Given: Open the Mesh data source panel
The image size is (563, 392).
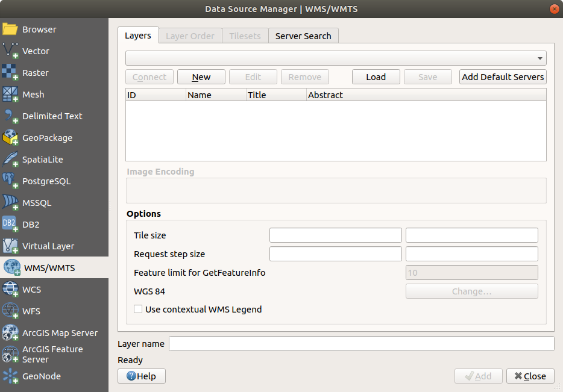Looking at the screenshot, I should [34, 94].
